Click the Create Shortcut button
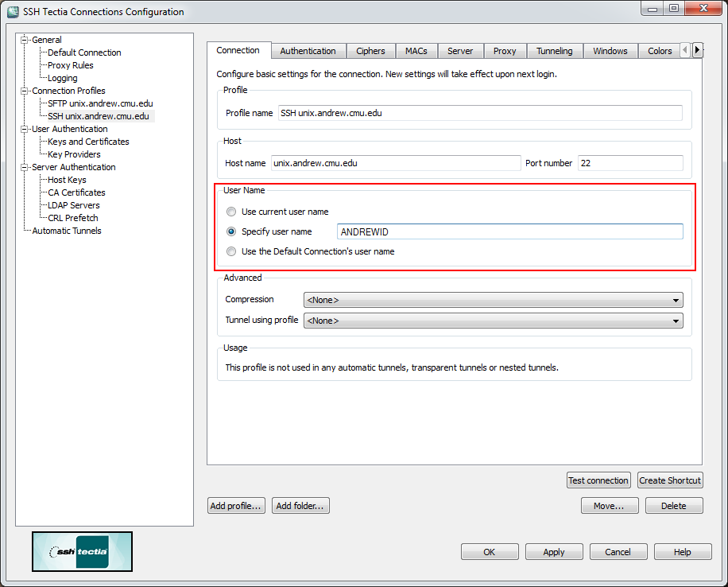Screen dimensions: 728x587 pyautogui.click(x=670, y=480)
